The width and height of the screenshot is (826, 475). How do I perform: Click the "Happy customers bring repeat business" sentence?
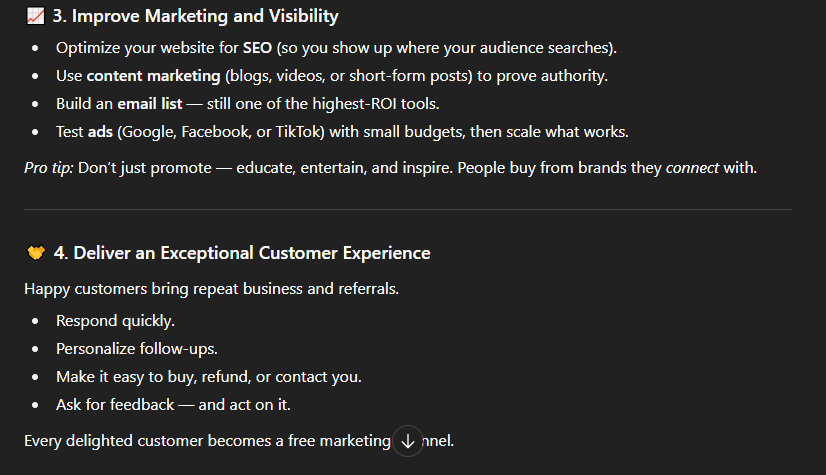click(x=196, y=289)
